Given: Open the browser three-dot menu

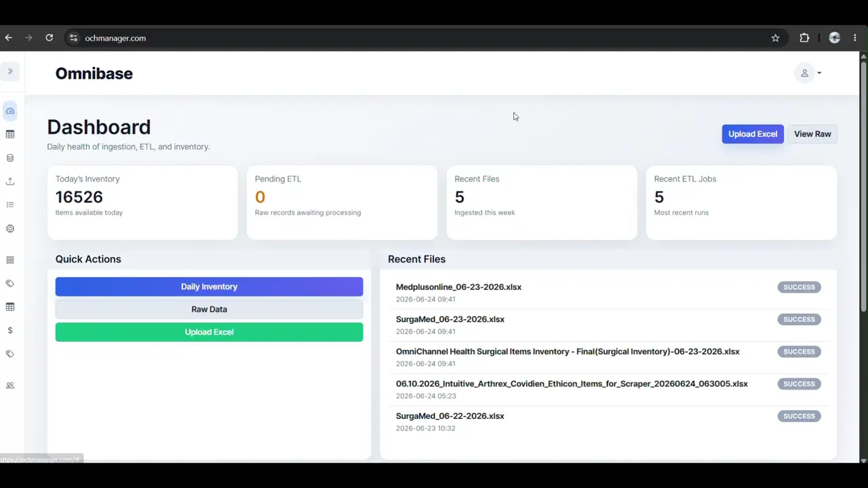Looking at the screenshot, I should click(x=855, y=38).
